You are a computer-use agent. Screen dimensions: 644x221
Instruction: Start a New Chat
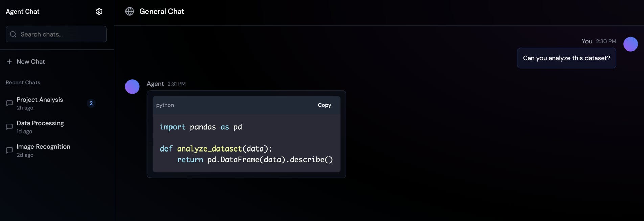pos(31,62)
